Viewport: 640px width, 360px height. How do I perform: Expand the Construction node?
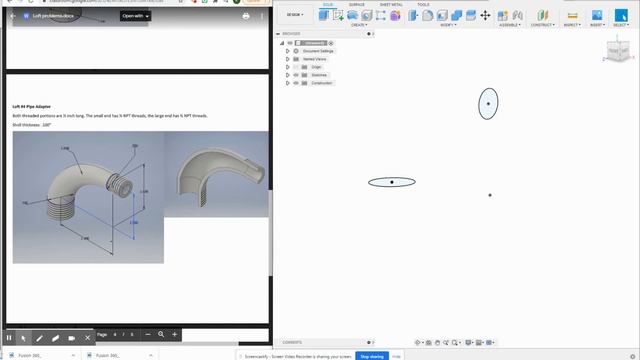pos(287,83)
